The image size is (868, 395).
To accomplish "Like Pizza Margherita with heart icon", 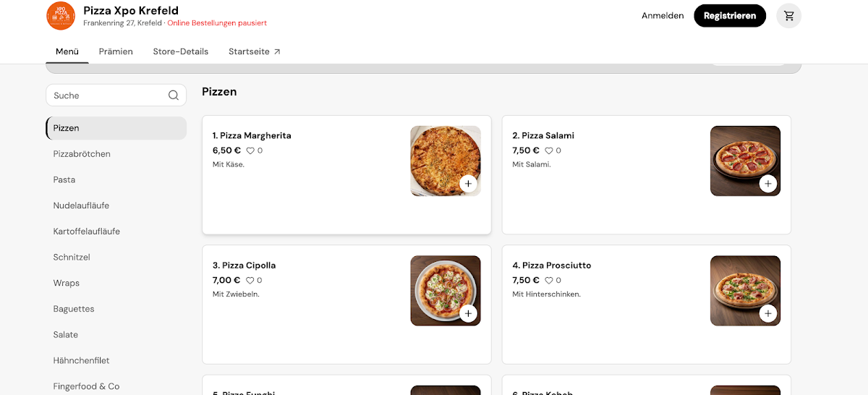I will [x=250, y=150].
